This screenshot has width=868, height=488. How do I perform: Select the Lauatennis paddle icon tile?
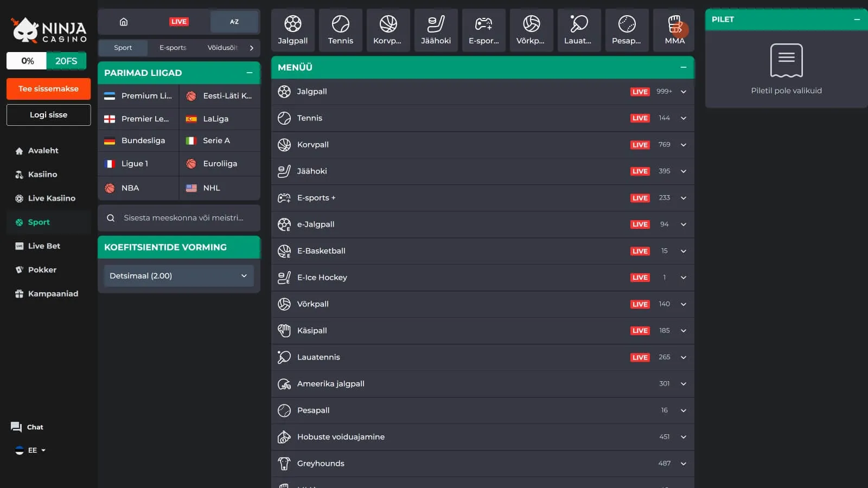tap(578, 30)
